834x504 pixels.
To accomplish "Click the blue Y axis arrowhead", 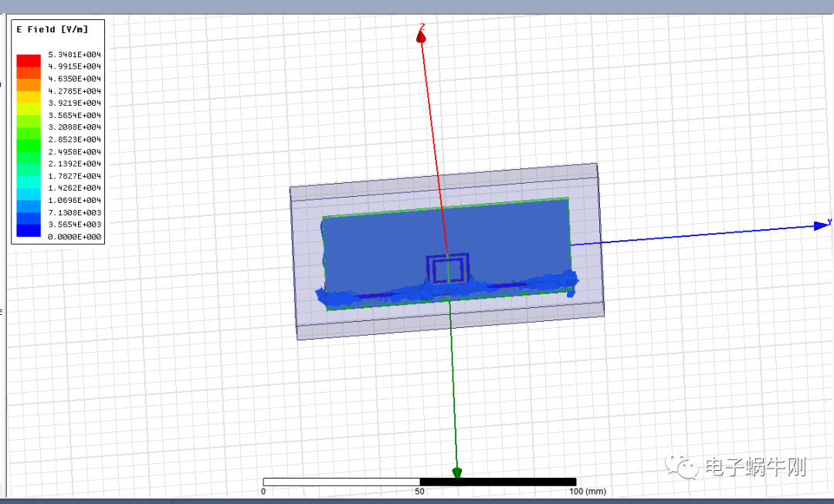I will pyautogui.click(x=822, y=225).
